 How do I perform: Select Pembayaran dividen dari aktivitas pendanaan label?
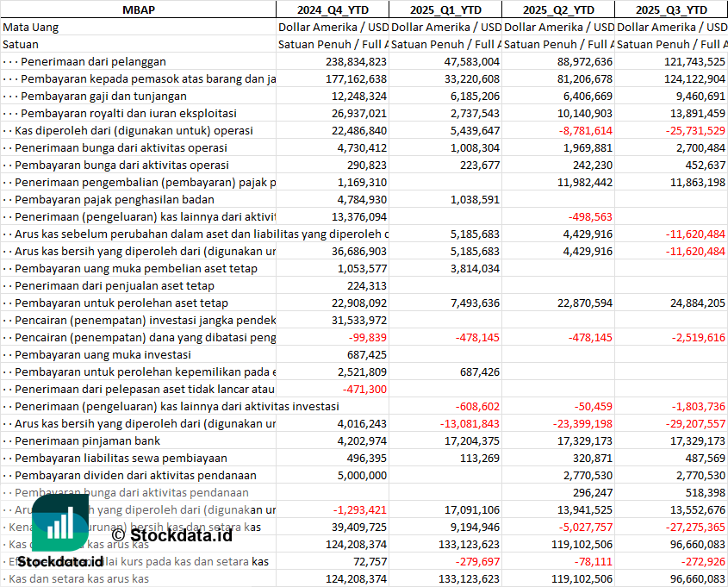135,475
